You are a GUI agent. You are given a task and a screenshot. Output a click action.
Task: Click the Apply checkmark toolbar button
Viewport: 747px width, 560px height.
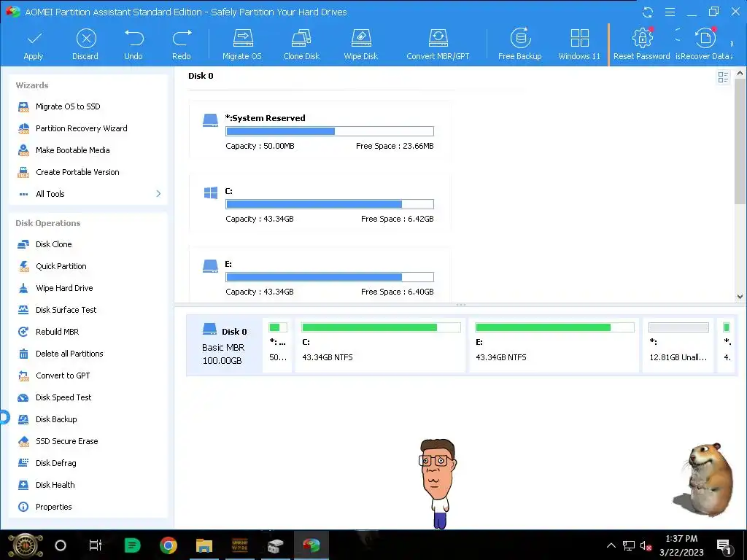[x=34, y=45]
